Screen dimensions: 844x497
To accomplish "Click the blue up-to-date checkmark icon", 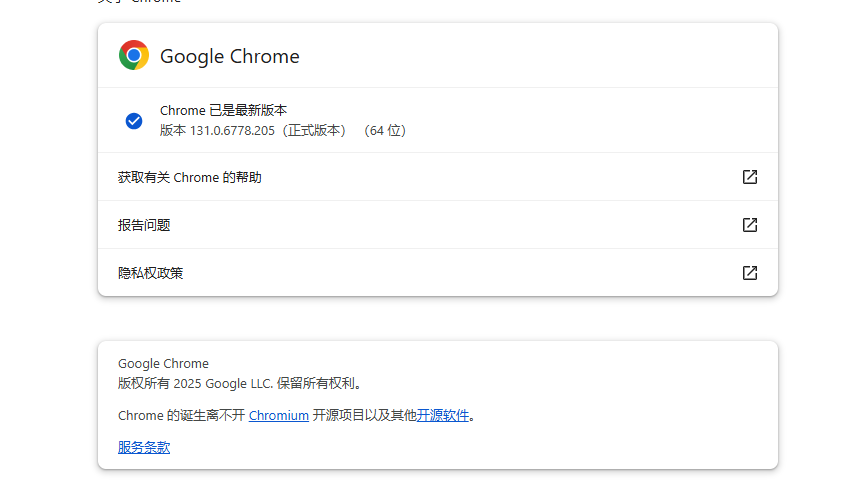I will 134,121.
